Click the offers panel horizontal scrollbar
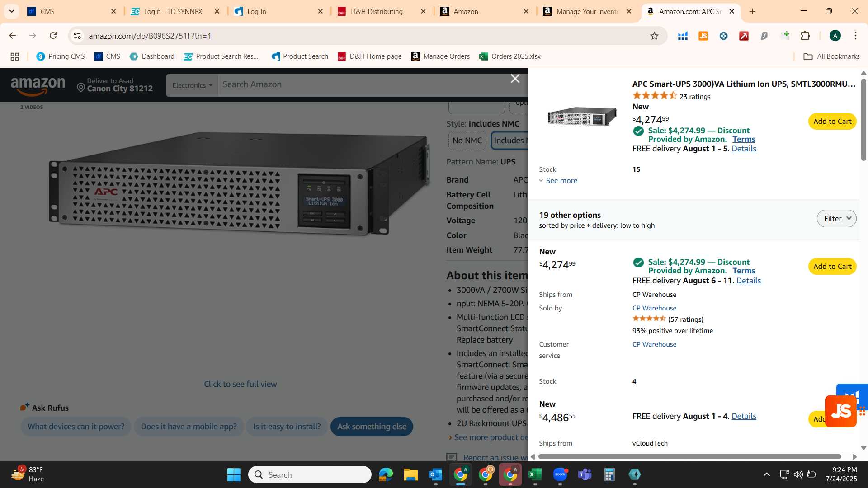868x488 pixels. (x=689, y=457)
